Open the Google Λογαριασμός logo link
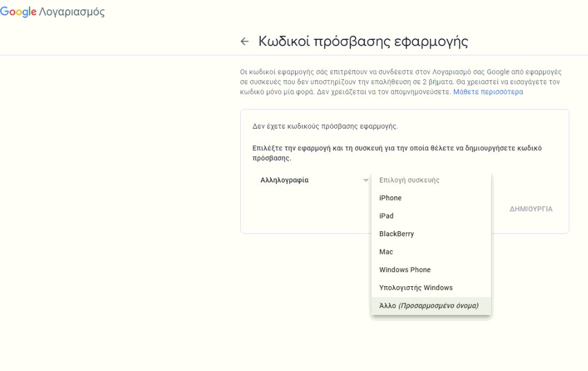The height and width of the screenshot is (371, 588). tap(52, 12)
